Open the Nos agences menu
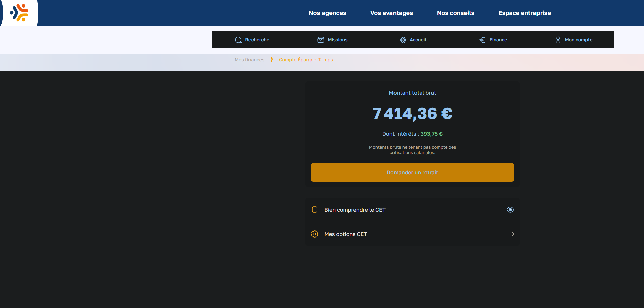Screen dimensions: 644x308 (327, 13)
